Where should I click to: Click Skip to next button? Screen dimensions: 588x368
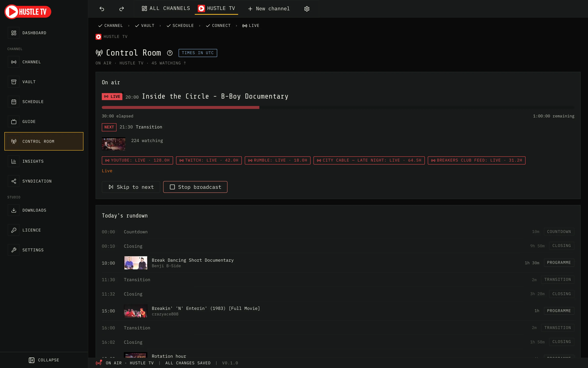coord(131,187)
